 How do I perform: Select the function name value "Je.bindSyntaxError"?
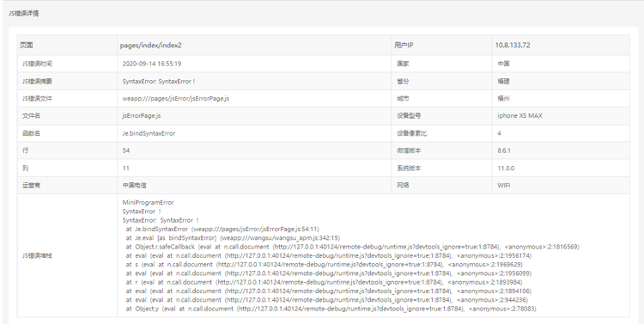pyautogui.click(x=149, y=133)
